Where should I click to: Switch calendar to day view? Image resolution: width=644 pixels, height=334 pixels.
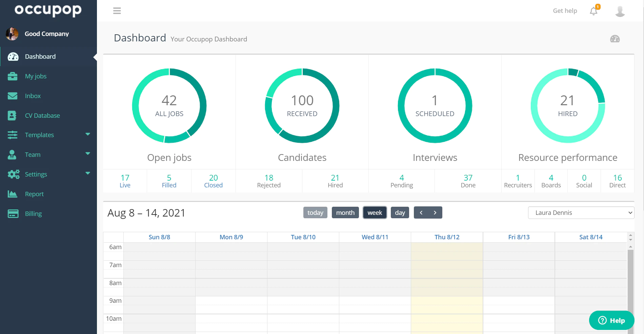coord(400,212)
